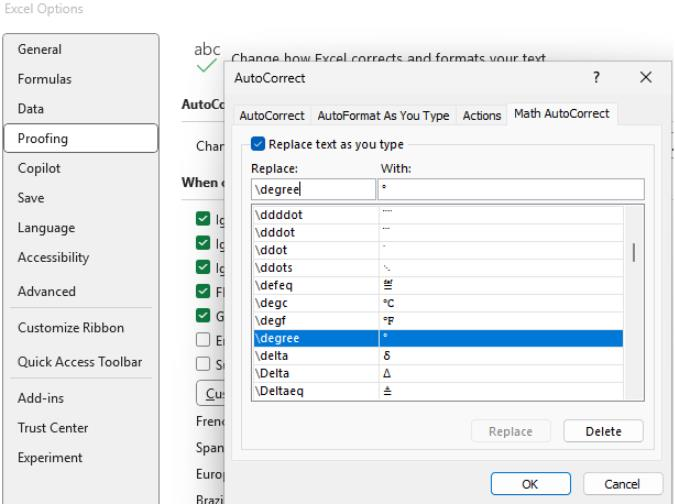
Task: Select the \defeq entry in the list
Action: click(438, 285)
